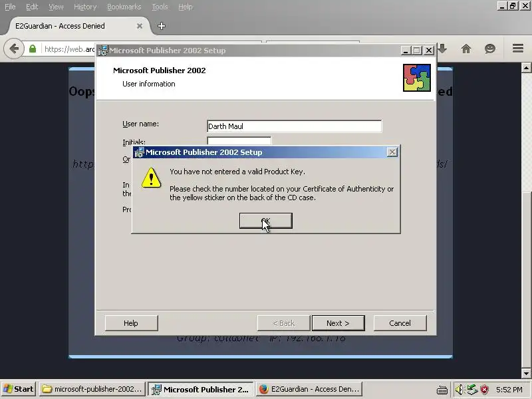532x399 pixels.
Task: Click the Publisher puzzle logo in Setup
Action: click(417, 78)
